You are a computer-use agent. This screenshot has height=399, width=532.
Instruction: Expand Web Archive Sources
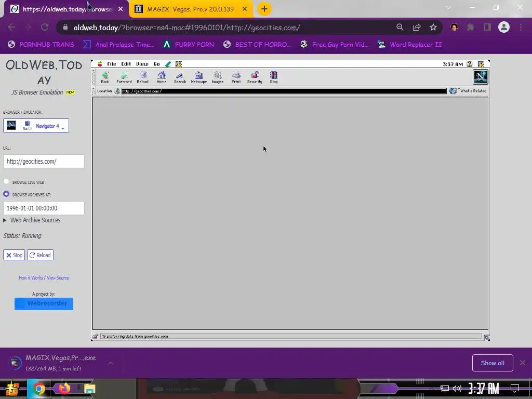(32, 220)
